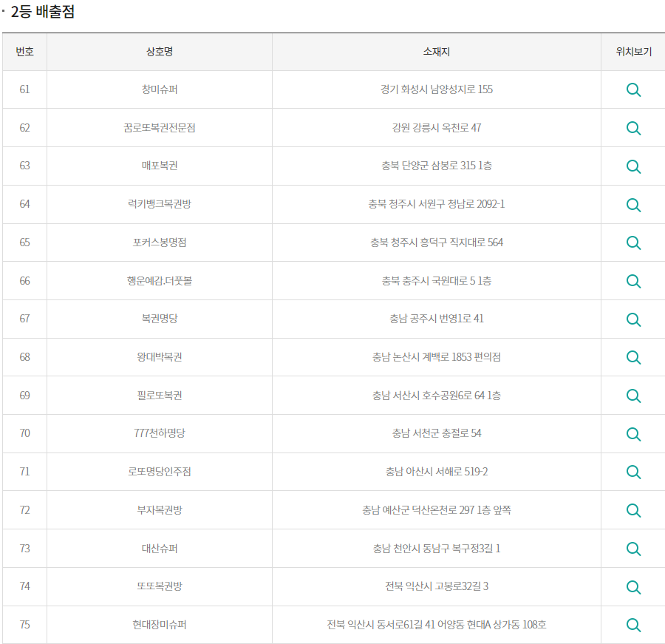
Task: View location of 매포복권
Action: click(x=633, y=166)
